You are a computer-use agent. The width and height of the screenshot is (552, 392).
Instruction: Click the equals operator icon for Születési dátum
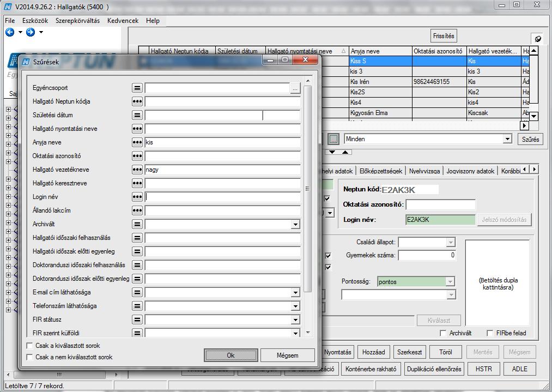click(137, 115)
